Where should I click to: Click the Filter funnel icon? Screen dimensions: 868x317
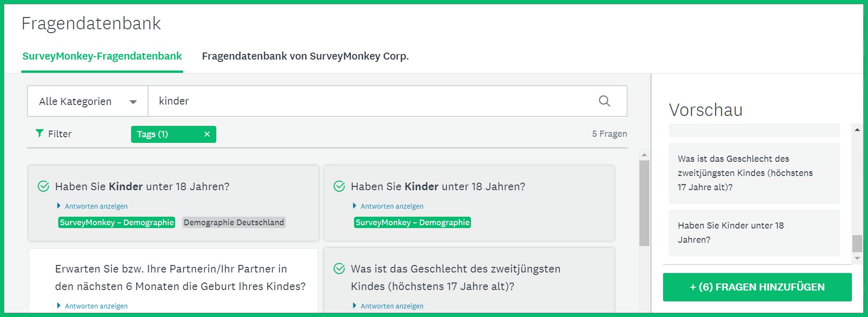coord(40,133)
